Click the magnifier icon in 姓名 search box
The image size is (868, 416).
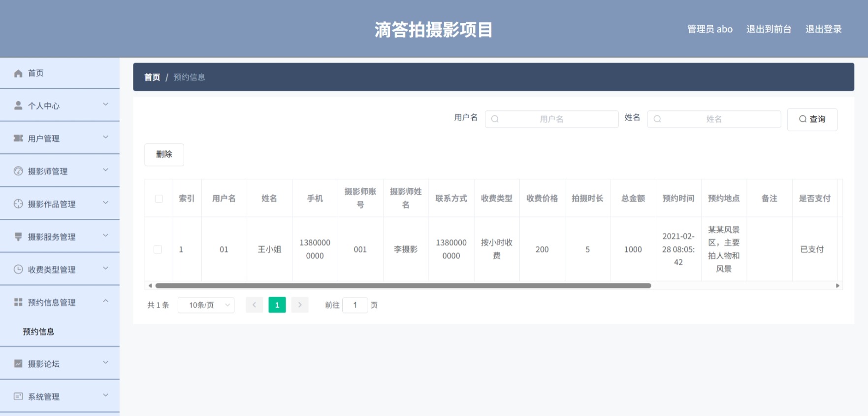[657, 119]
